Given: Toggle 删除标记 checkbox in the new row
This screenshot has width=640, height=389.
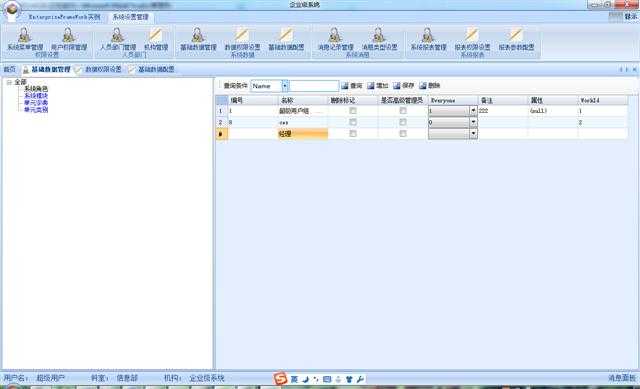Looking at the screenshot, I should tap(353, 133).
